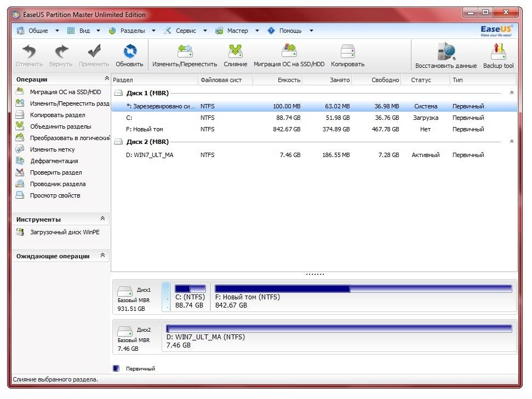The height and width of the screenshot is (399, 532).
Task: Collapse the Инструменты panel
Action: click(x=102, y=218)
